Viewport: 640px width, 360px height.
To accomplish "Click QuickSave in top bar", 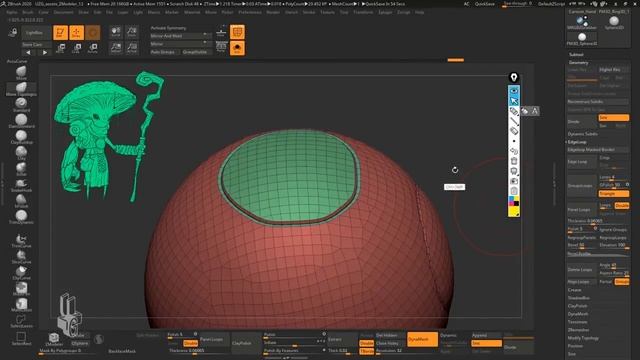I will pos(485,4).
